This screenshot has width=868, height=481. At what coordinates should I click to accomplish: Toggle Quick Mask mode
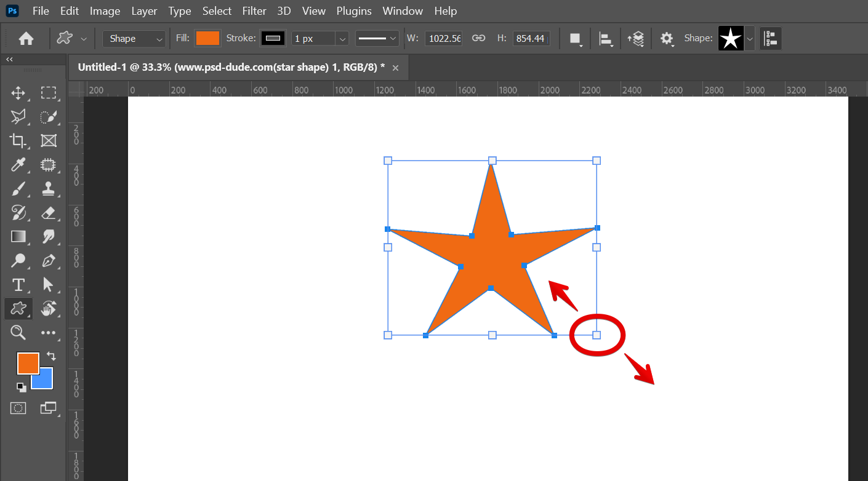[x=18, y=408]
